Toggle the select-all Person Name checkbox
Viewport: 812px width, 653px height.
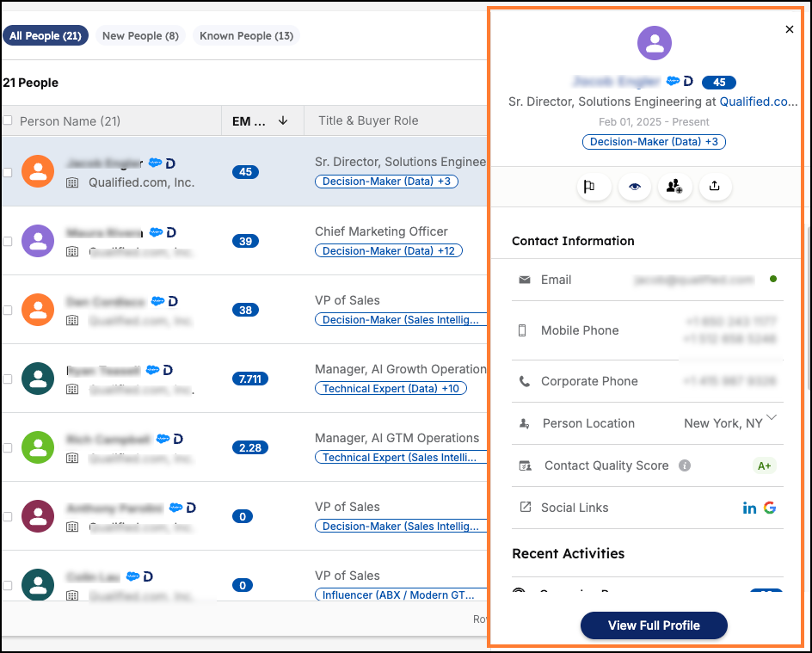[x=8, y=120]
